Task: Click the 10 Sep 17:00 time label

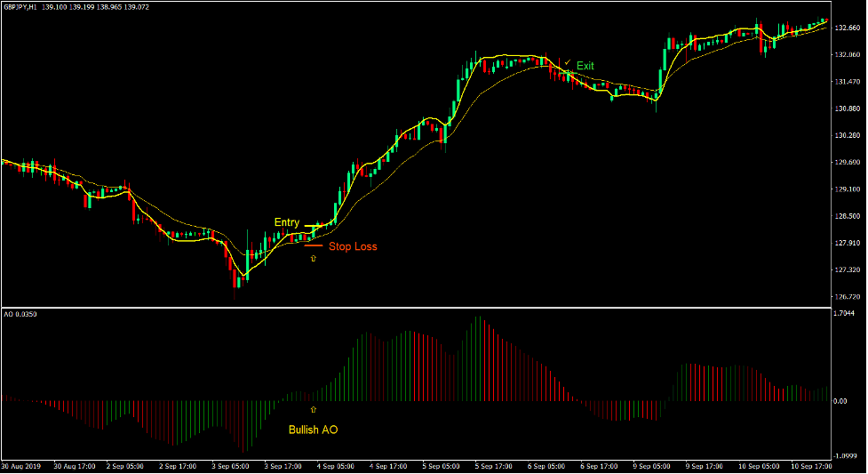Action: (811, 466)
